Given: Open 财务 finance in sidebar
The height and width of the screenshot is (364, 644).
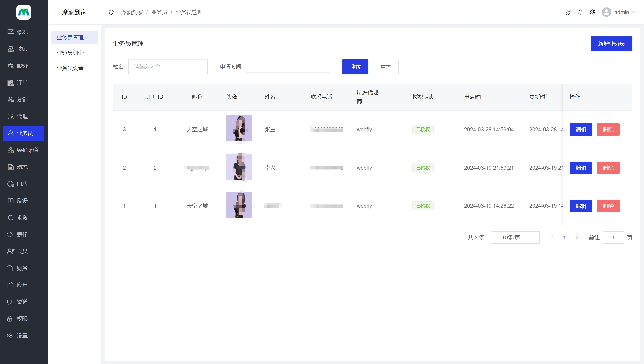Looking at the screenshot, I should (x=22, y=268).
